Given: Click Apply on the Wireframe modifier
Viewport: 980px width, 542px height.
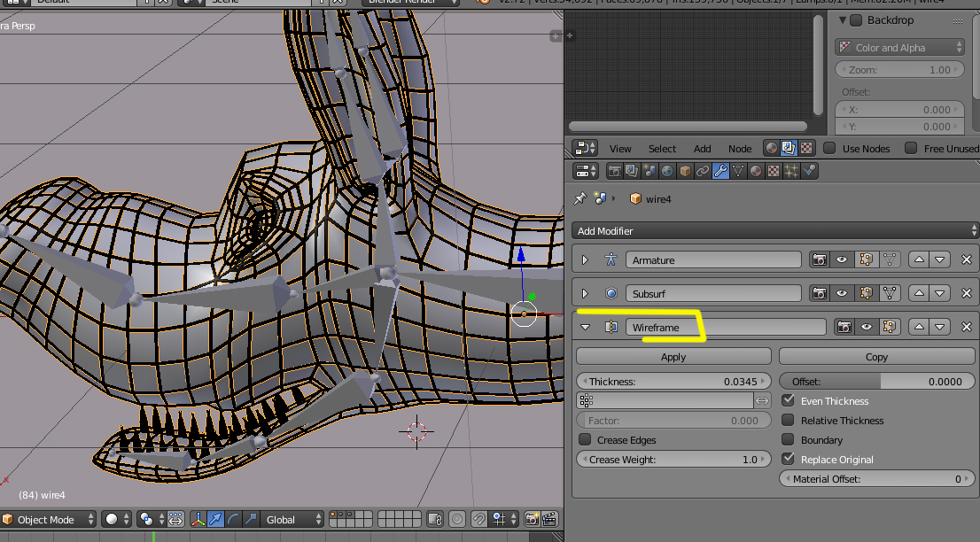Looking at the screenshot, I should click(673, 357).
